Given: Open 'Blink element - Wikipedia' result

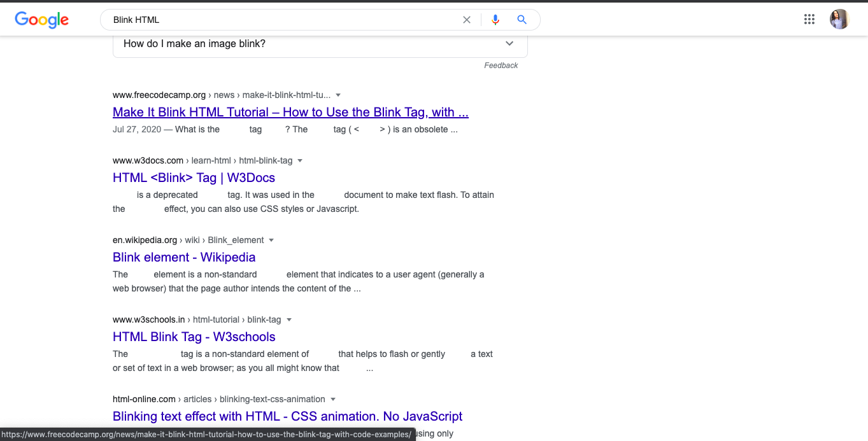Looking at the screenshot, I should click(184, 258).
